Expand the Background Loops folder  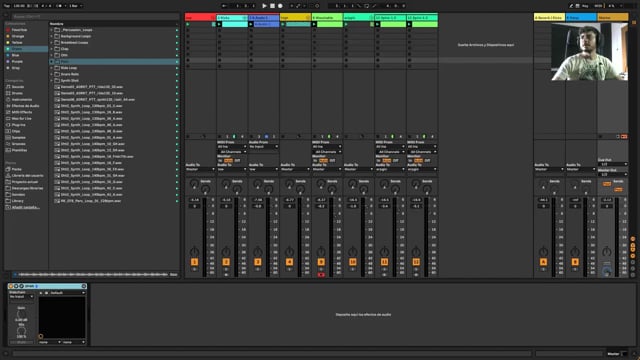click(x=51, y=36)
